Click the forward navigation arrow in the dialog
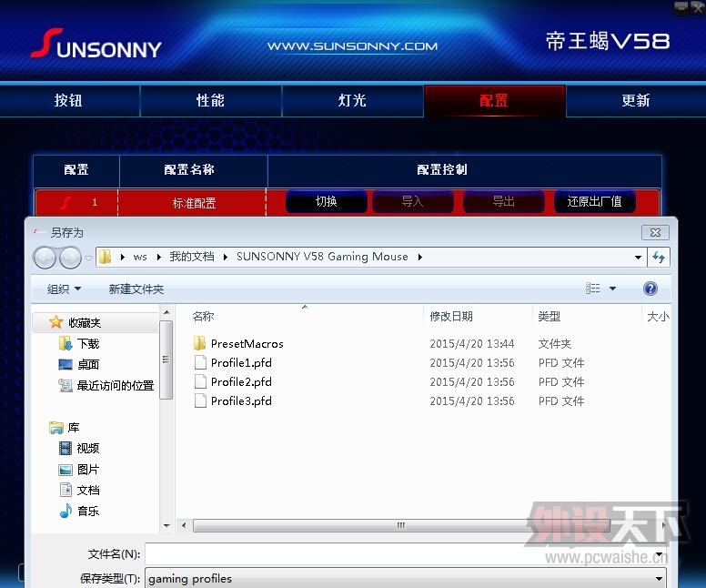The image size is (706, 588). [x=70, y=258]
